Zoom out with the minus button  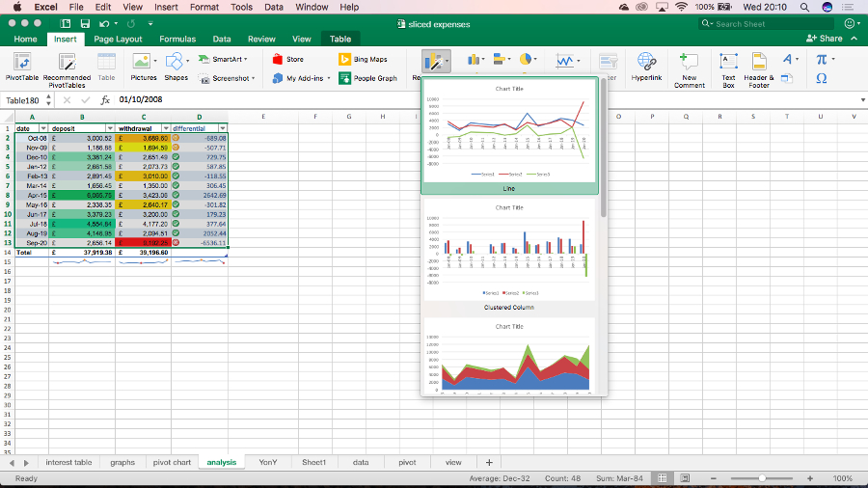(714, 478)
